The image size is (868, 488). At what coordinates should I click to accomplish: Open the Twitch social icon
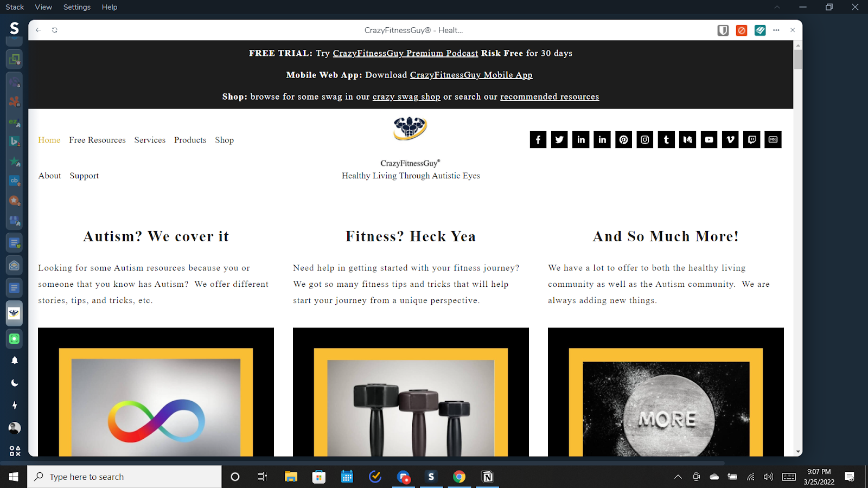pos(751,140)
